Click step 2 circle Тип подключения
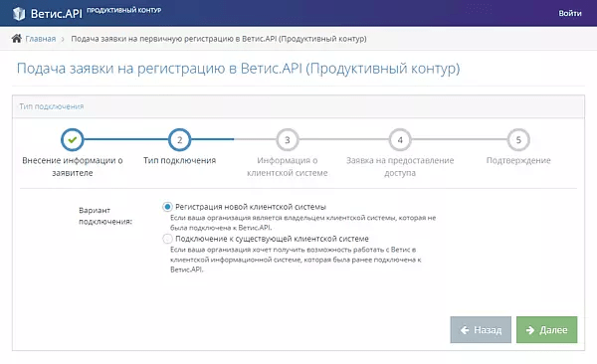Viewport: 597px width, 364px height. (179, 140)
